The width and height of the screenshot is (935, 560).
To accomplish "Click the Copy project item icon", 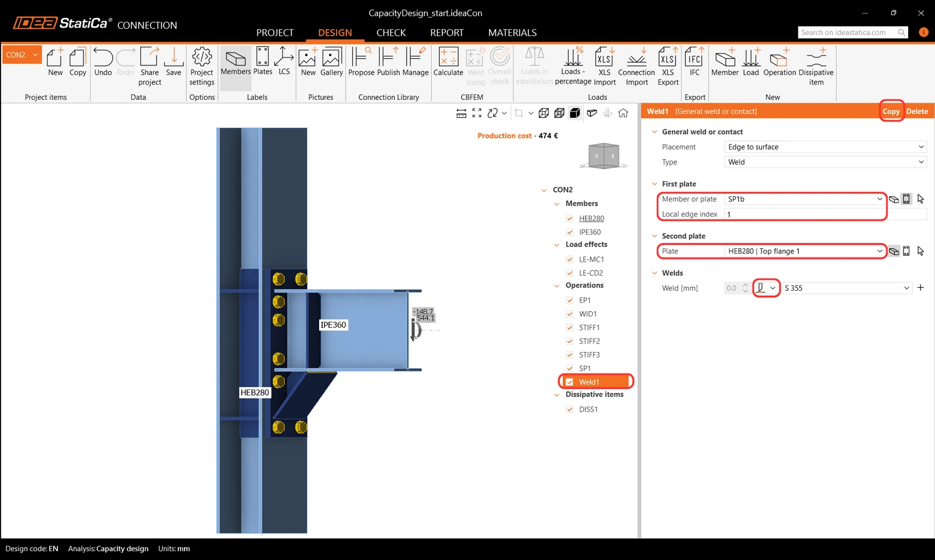I will pos(78,62).
